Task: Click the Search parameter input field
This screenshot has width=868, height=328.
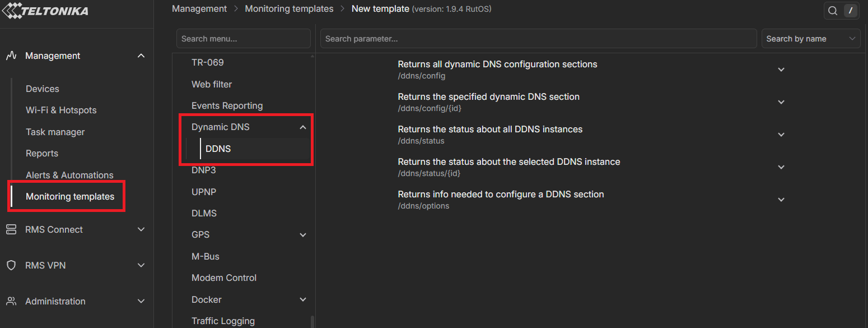Action: point(538,39)
